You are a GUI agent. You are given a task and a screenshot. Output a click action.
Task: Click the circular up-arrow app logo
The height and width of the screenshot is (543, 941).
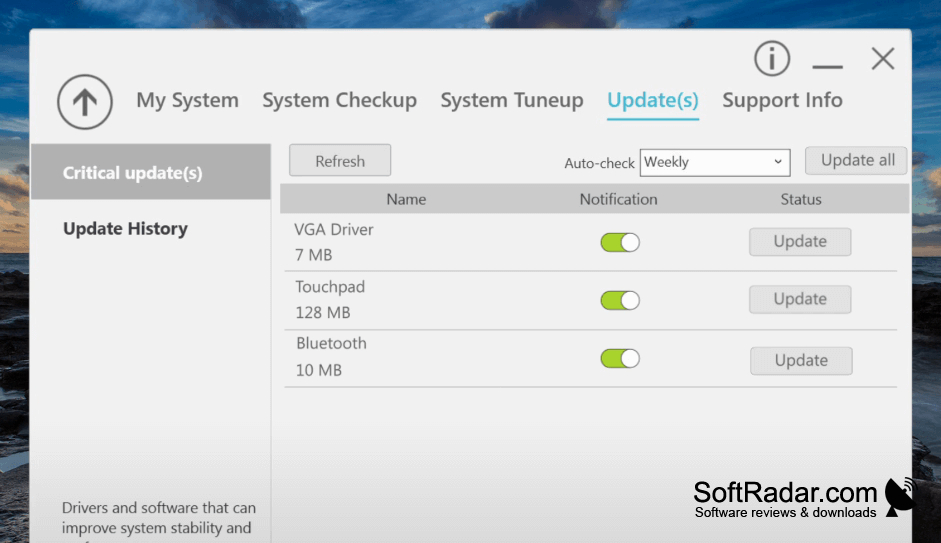tap(85, 102)
